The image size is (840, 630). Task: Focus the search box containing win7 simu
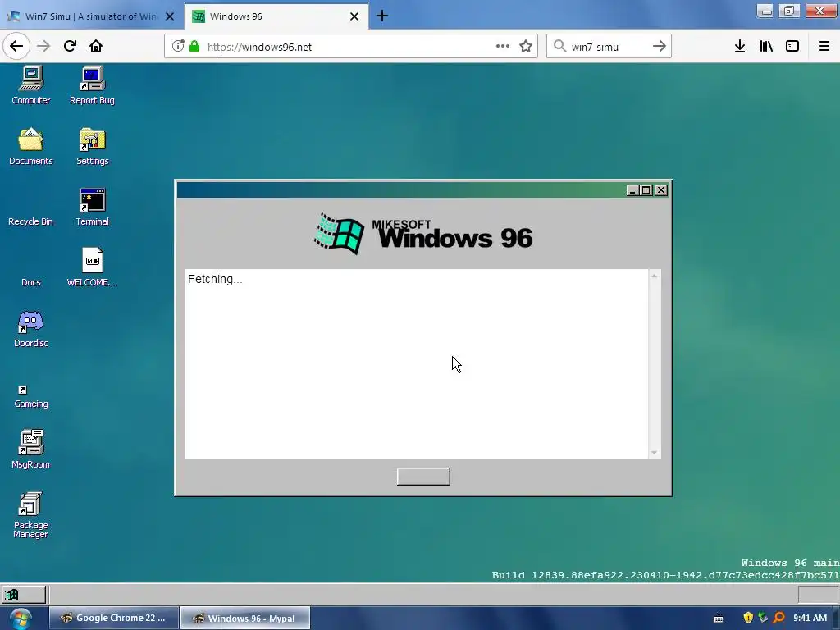[608, 47]
